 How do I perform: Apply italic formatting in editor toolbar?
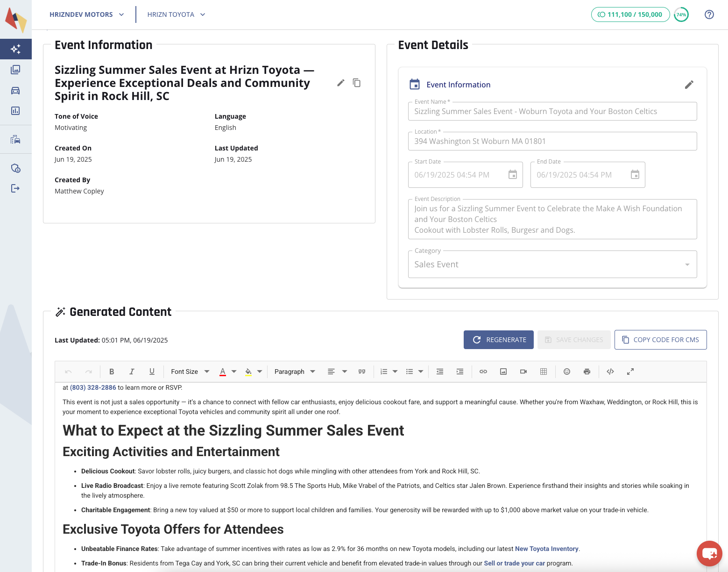pos(132,372)
